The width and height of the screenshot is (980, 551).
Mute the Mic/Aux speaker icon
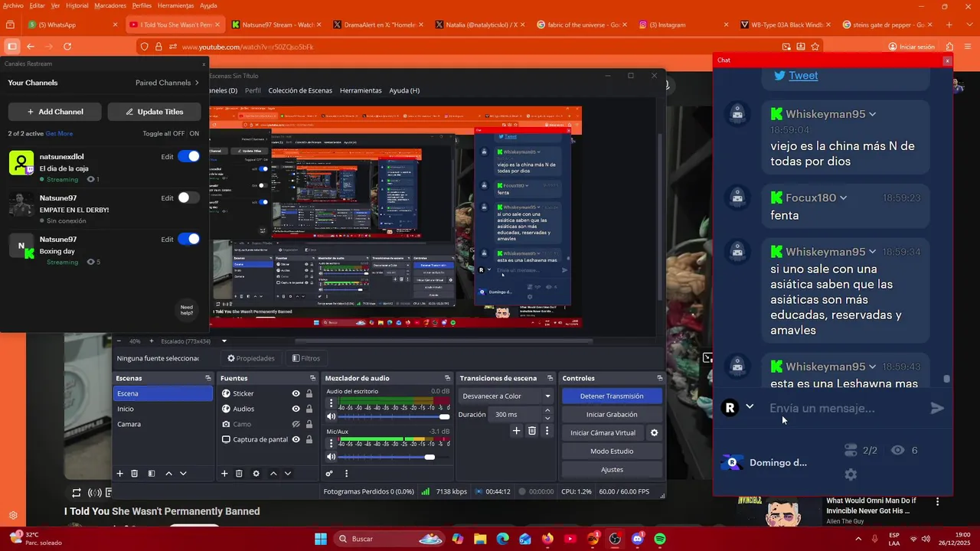pos(331,457)
